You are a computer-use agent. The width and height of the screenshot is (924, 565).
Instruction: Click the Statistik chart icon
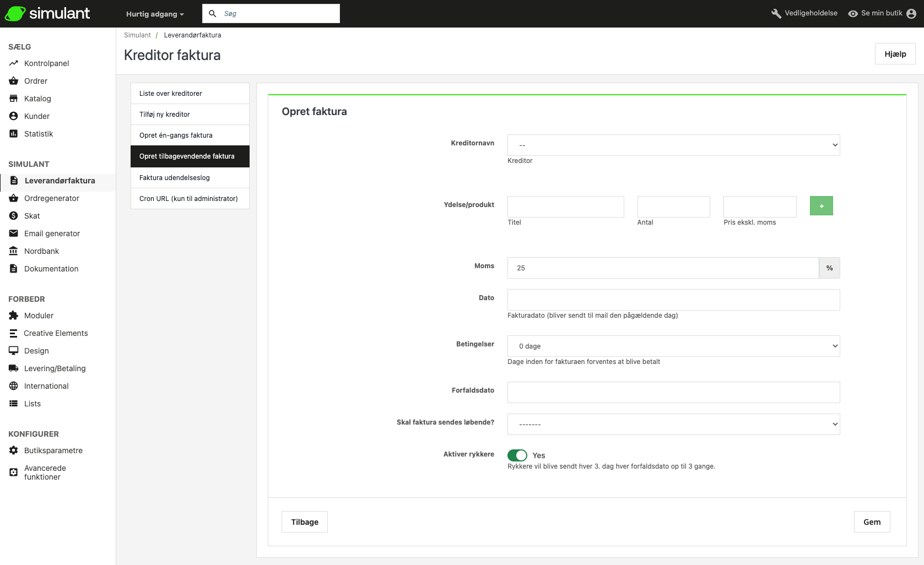(x=13, y=134)
